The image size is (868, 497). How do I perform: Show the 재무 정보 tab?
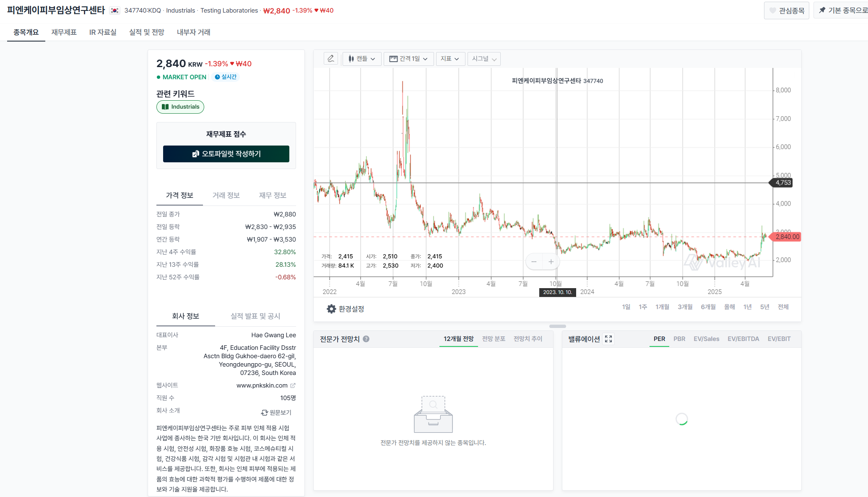click(273, 195)
